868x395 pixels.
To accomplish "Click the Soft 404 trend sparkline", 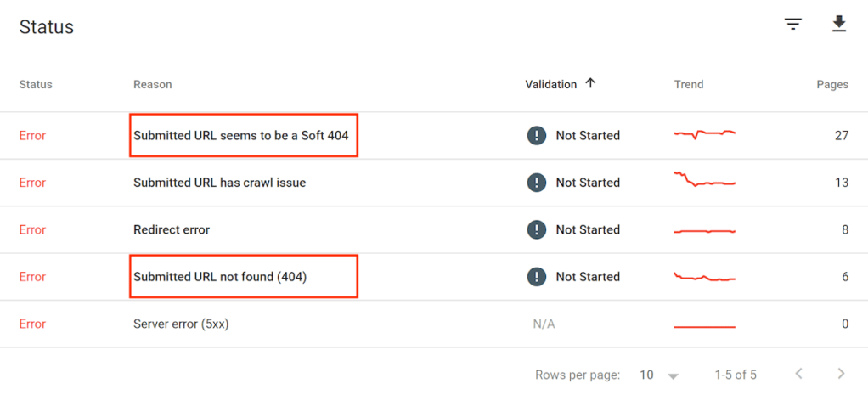I will (704, 134).
